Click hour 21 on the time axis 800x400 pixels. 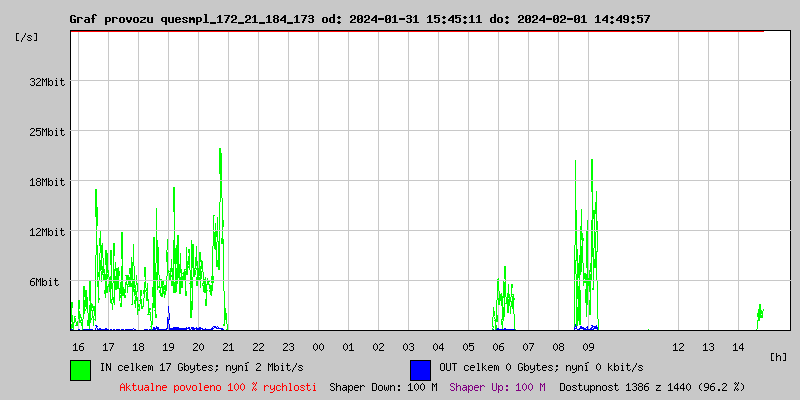click(228, 347)
